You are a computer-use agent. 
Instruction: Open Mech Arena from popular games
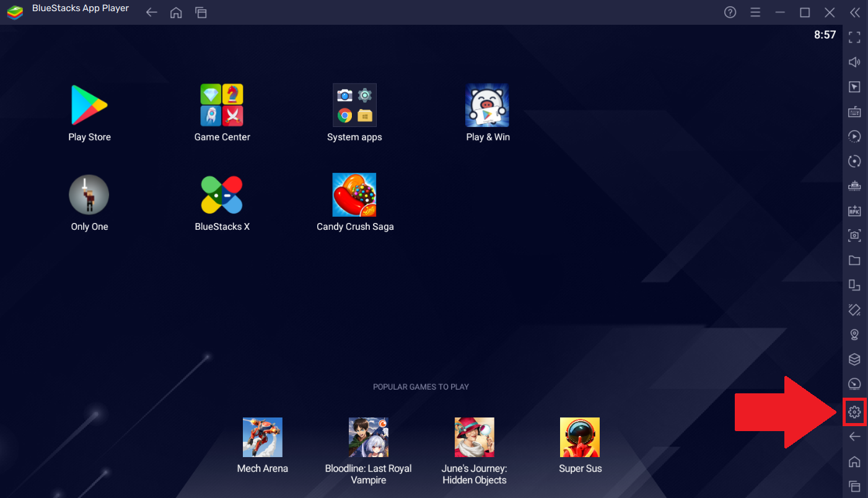tap(263, 437)
